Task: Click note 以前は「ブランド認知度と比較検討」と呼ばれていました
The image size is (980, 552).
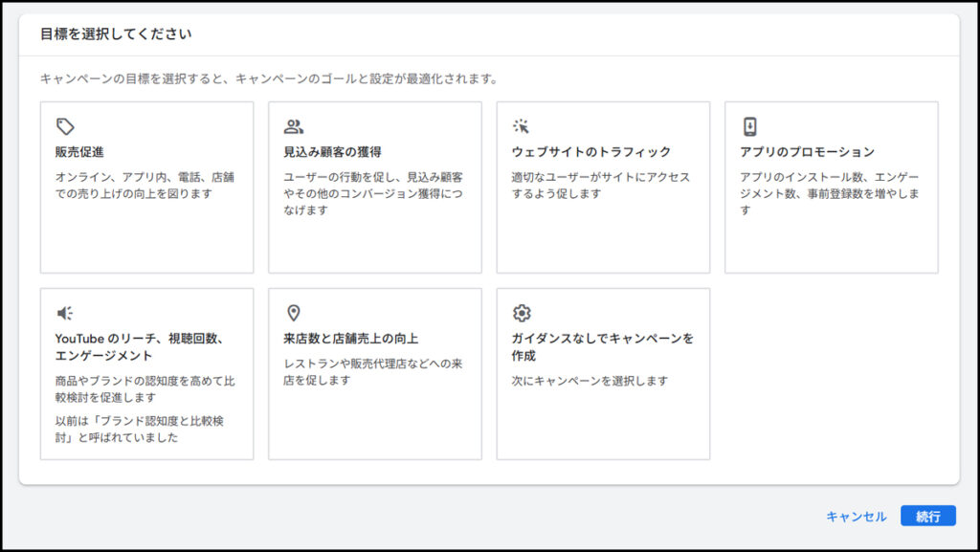Action: [140, 429]
